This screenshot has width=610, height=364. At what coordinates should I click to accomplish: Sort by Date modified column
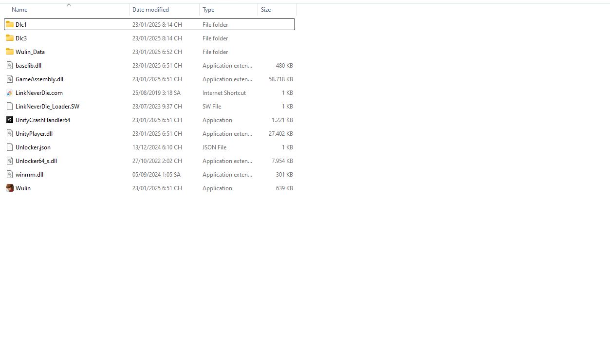click(150, 10)
